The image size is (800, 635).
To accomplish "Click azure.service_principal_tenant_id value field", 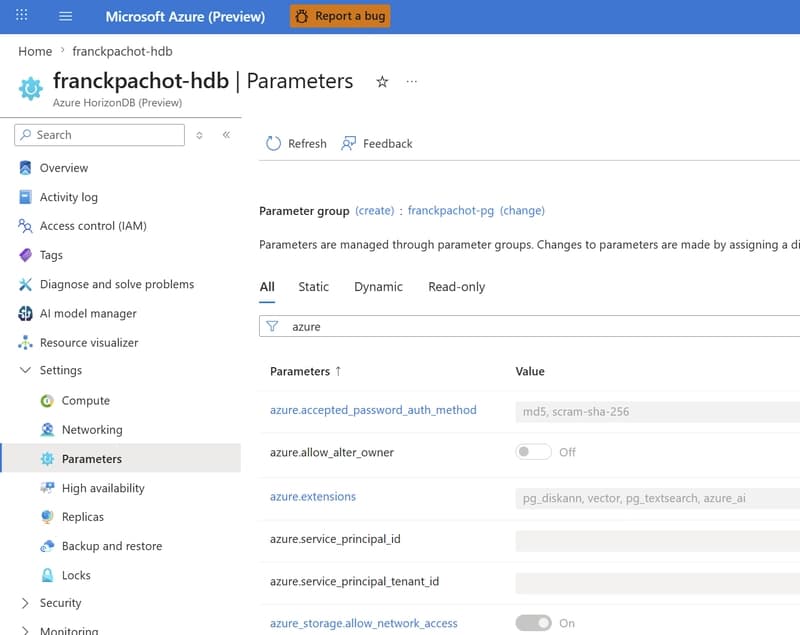I will coord(658,583).
